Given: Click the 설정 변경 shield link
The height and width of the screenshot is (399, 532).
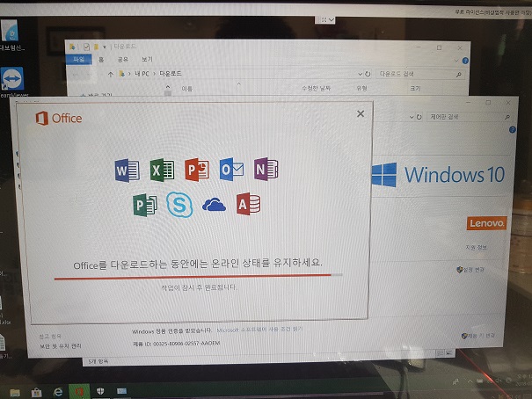Looking at the screenshot, I should [x=470, y=270].
